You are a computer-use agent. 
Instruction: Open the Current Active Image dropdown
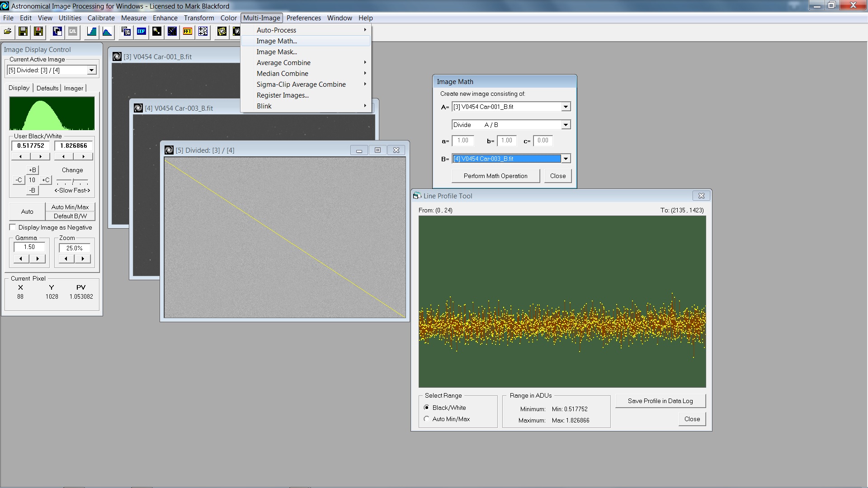91,70
